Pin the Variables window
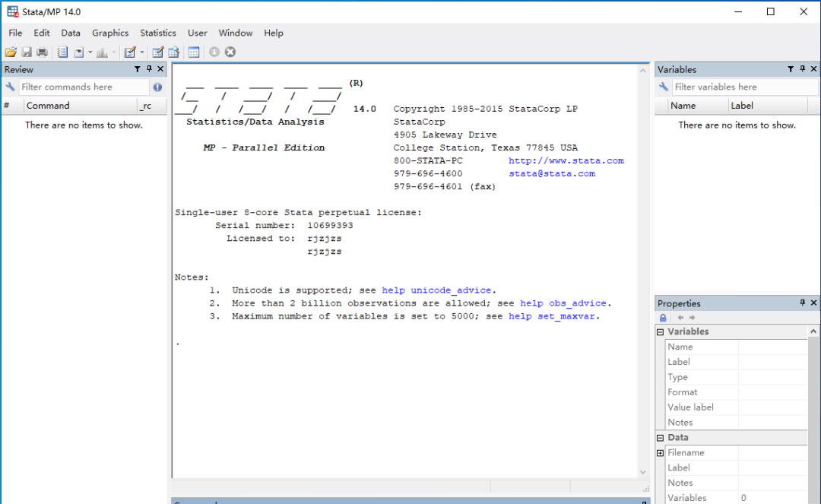 (x=802, y=68)
